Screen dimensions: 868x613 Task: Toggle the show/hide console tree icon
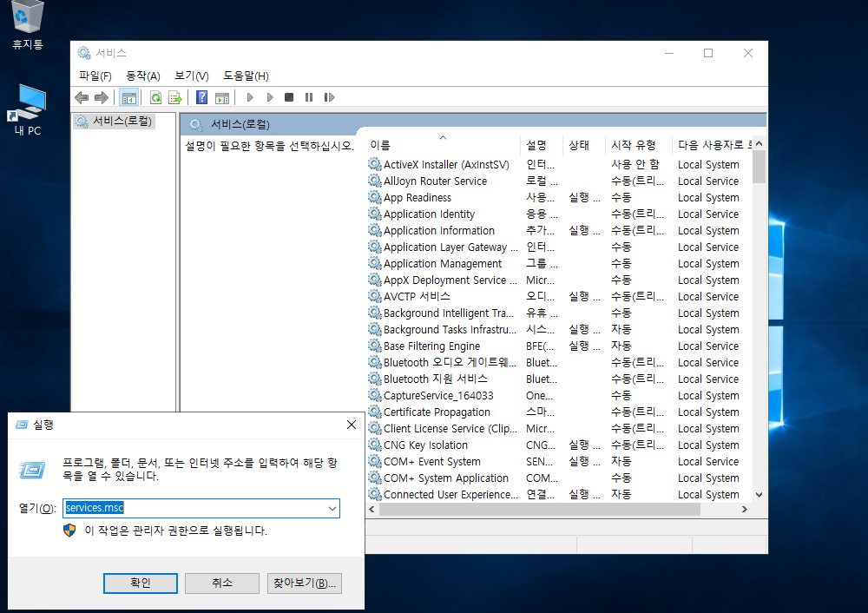[129, 98]
